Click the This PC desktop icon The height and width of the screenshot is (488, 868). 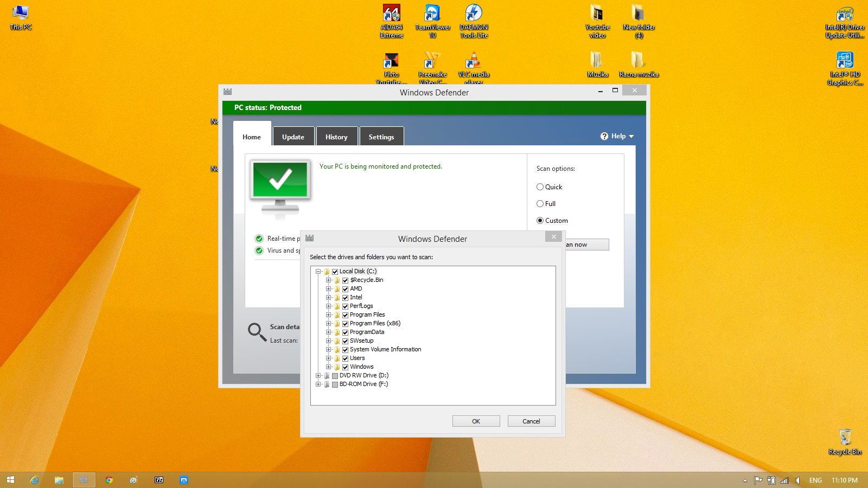pos(21,17)
